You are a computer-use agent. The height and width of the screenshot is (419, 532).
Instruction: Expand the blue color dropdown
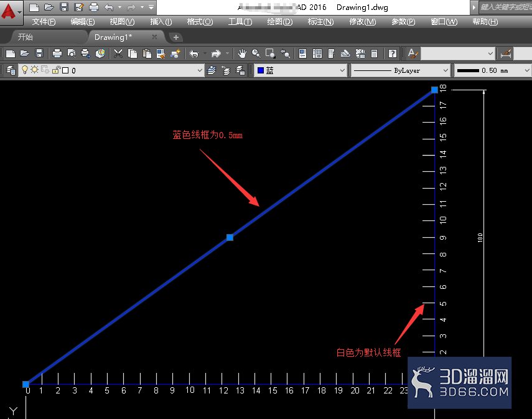[x=301, y=70]
